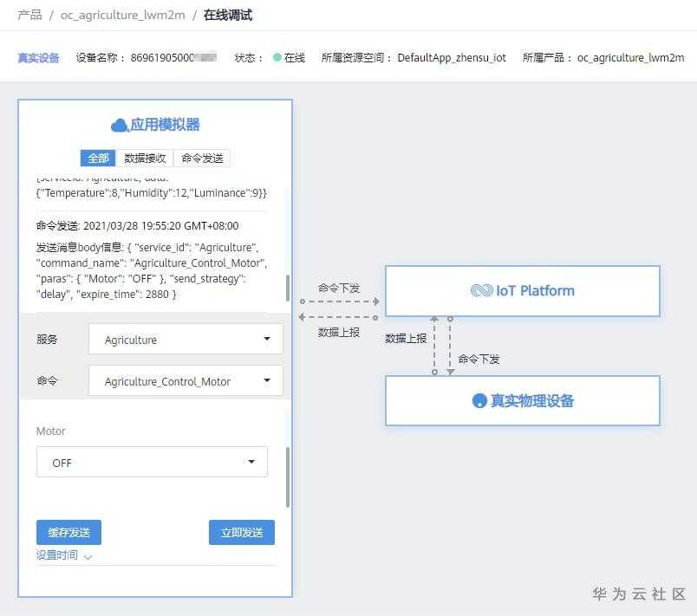Click the 设备名称 value 86961905000
Image resolution: width=697 pixels, height=616 pixels.
tap(173, 58)
